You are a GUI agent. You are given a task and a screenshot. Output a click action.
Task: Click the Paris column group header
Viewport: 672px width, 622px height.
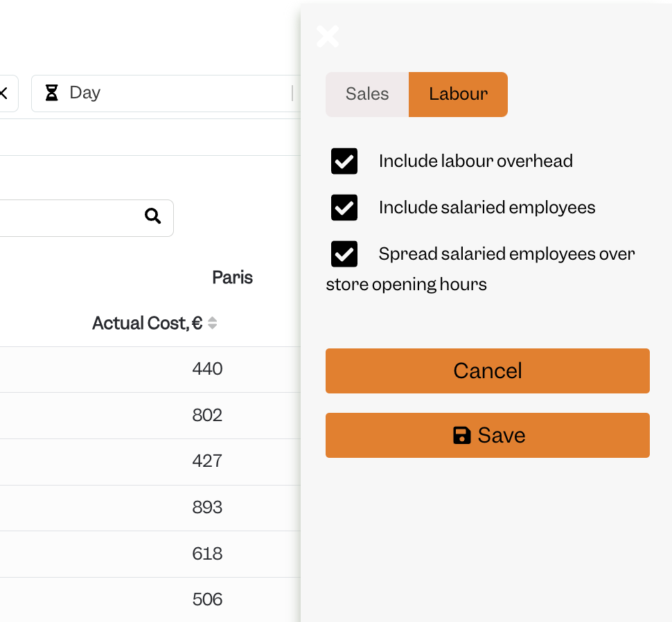pos(232,278)
